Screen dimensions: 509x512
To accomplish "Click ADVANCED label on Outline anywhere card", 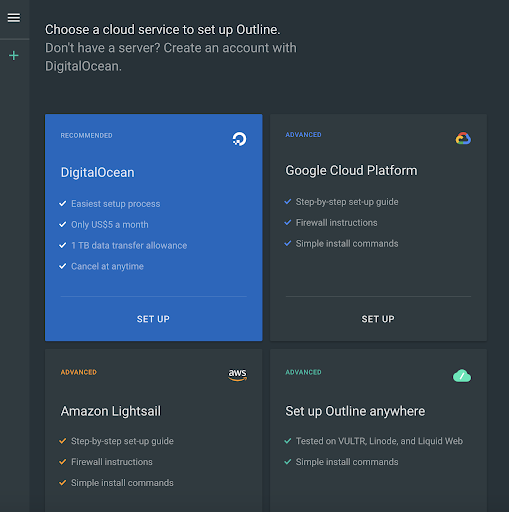I will pyautogui.click(x=303, y=372).
